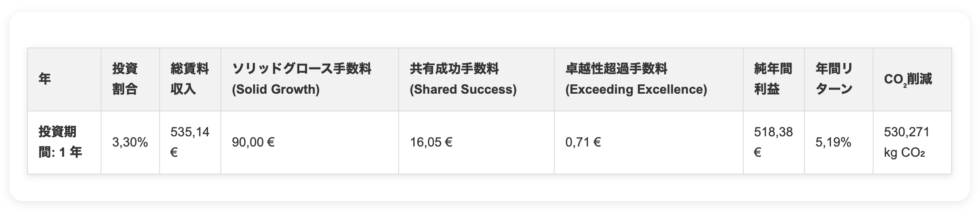
Task: Click the 530,271 kg CO₂ cell
Action: [906, 142]
